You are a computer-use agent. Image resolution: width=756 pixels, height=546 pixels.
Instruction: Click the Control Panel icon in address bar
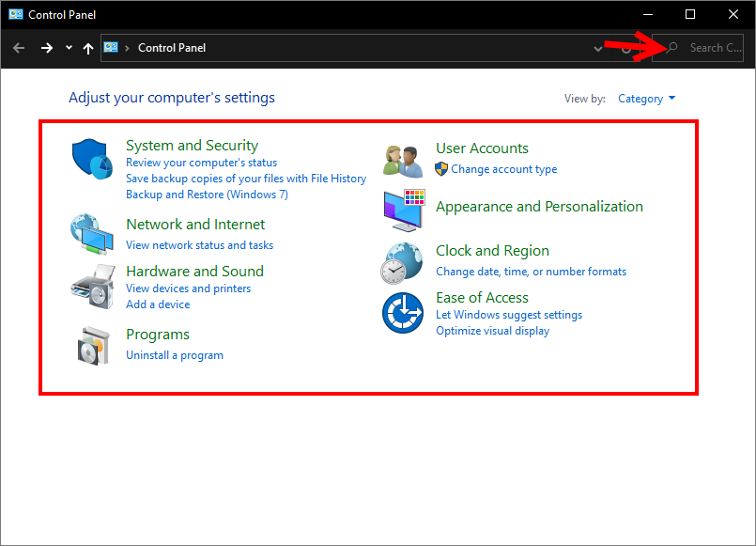click(111, 47)
